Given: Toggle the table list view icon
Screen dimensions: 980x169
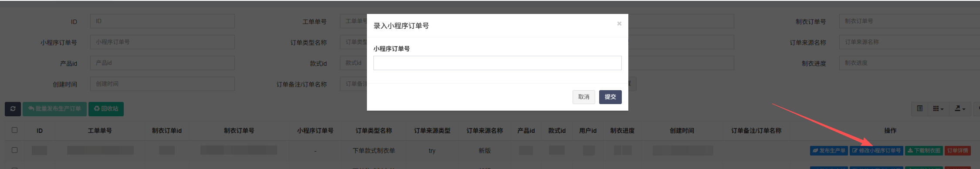Looking at the screenshot, I should pos(919,108).
